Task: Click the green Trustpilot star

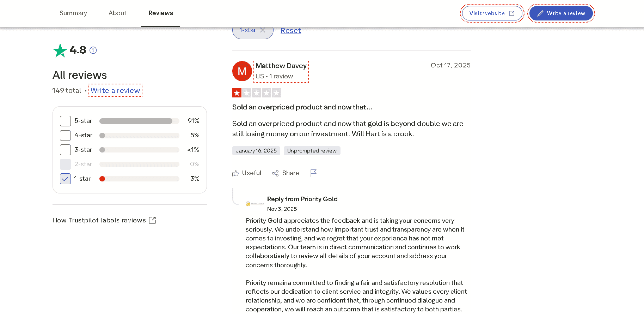Action: 60,50
